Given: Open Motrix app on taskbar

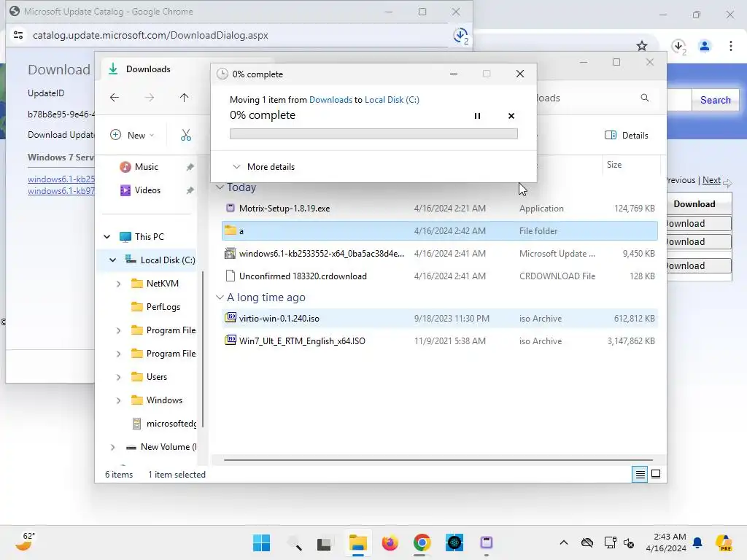Looking at the screenshot, I should [487, 542].
